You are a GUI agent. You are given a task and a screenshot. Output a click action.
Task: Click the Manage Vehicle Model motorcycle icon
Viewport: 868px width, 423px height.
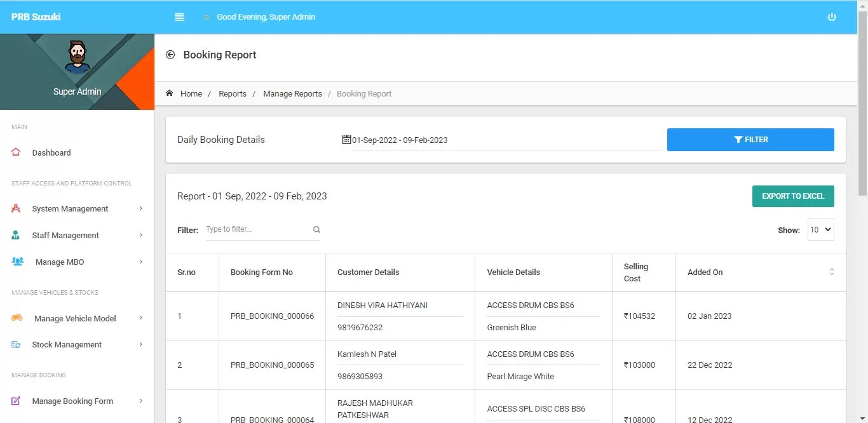pyautogui.click(x=17, y=318)
